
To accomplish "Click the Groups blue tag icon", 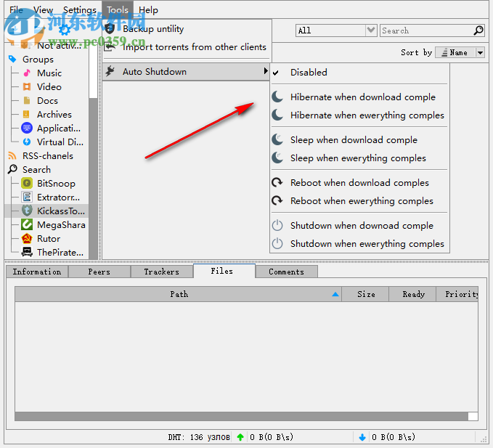I will click(x=12, y=59).
